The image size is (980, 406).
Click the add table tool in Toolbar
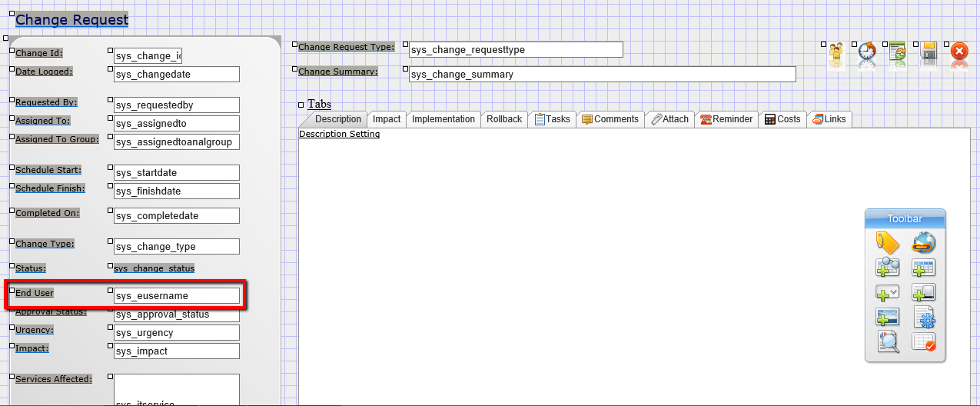click(923, 268)
